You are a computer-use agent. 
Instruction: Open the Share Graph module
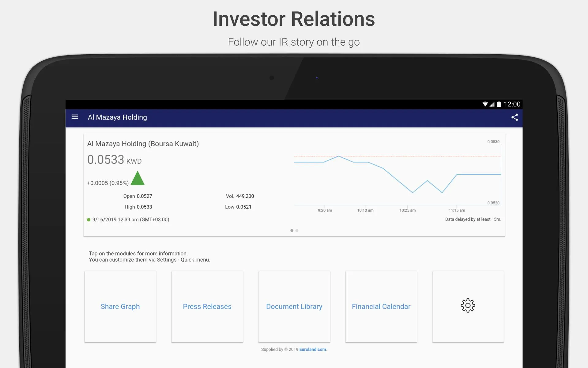(120, 306)
